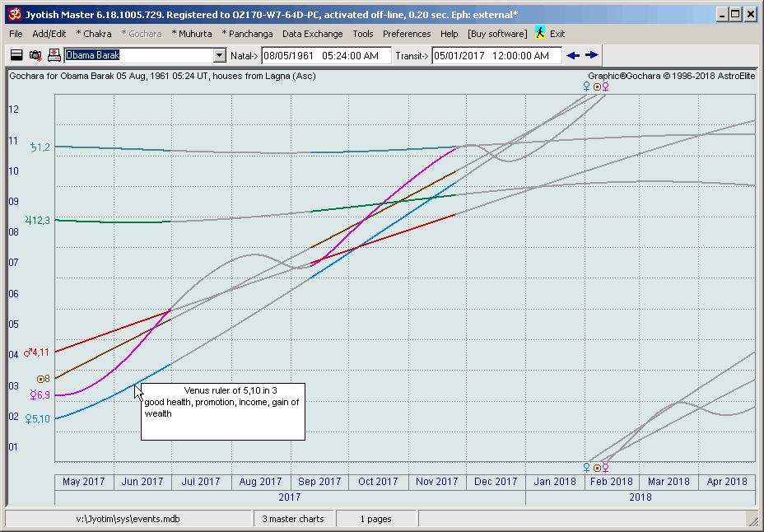The width and height of the screenshot is (764, 532).
Task: Click the running man Exit icon
Action: (540, 34)
